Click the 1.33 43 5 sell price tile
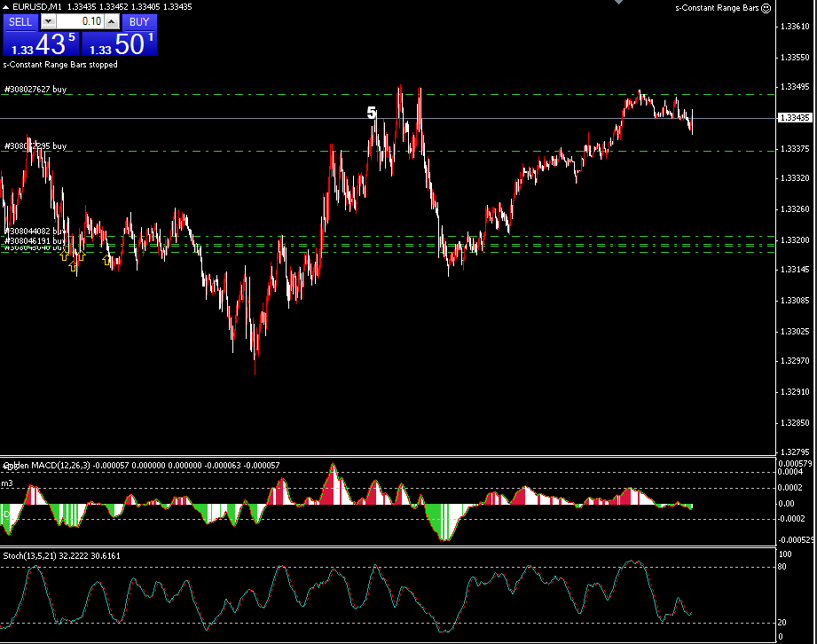Viewport: 817px width, 644px height. [x=41, y=43]
